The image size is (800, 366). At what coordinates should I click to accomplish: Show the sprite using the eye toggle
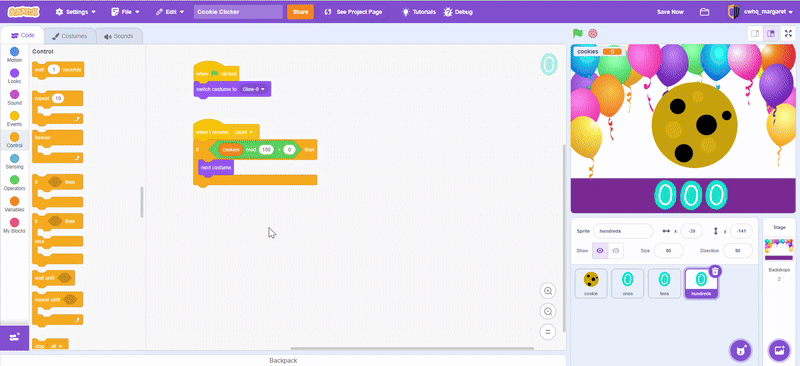(600, 251)
